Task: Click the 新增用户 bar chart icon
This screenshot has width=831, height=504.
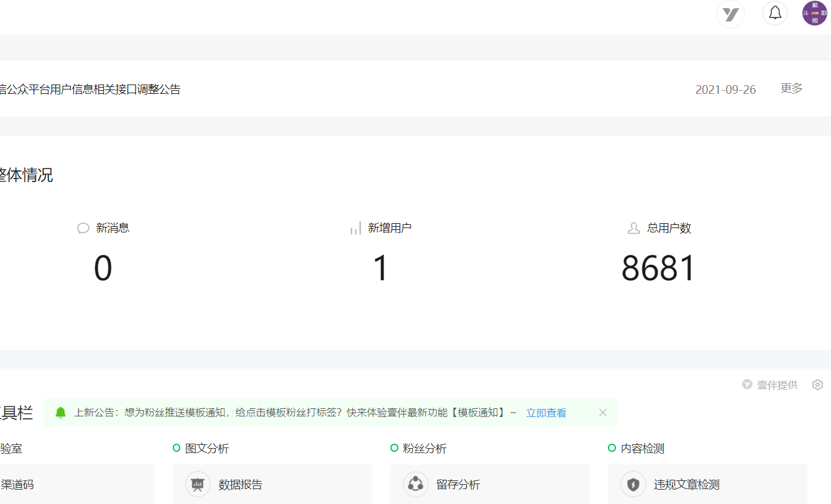Action: (x=356, y=228)
